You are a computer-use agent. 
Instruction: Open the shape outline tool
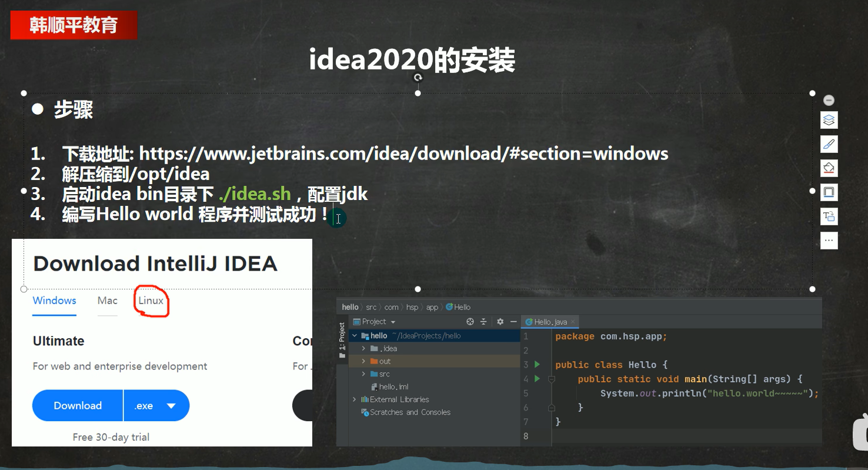829,192
